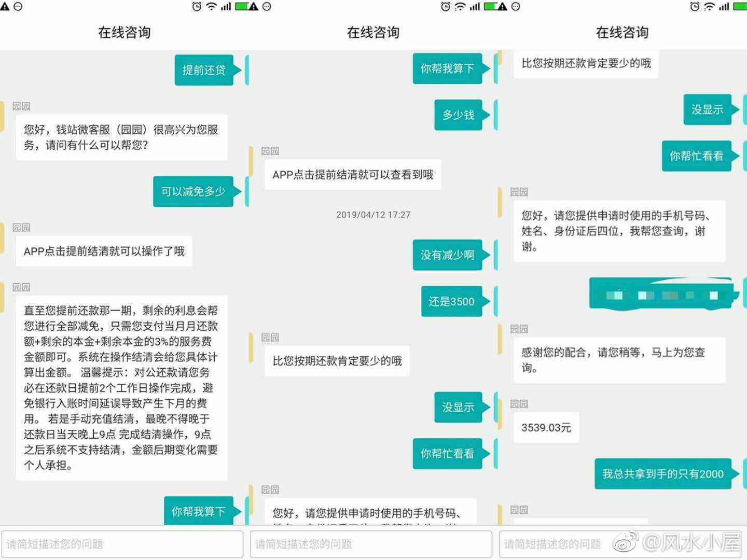Screen dimensions: 747x560
Task: Tap the '提前还贷' sent message bubble
Action: tap(204, 70)
